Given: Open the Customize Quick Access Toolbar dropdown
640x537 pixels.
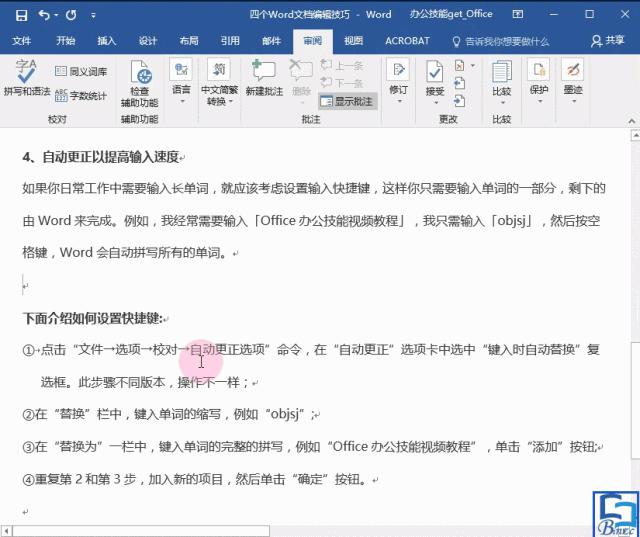Looking at the screenshot, I should pos(93,16).
